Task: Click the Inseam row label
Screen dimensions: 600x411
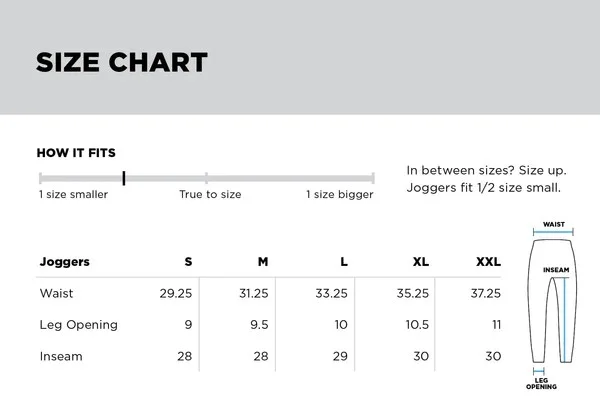Action: (x=61, y=356)
